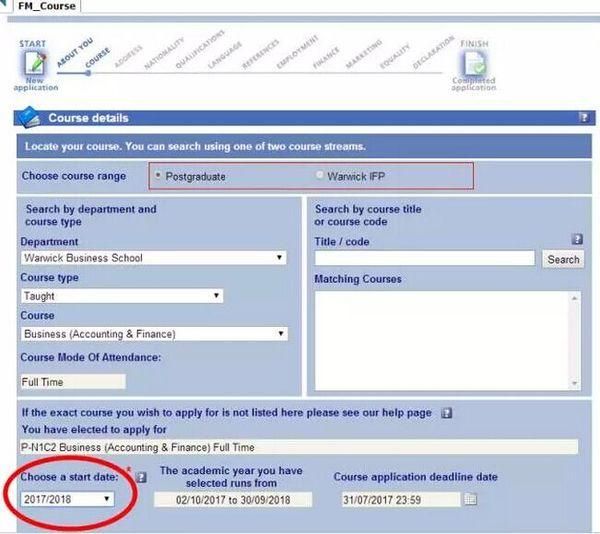Expand the Course dropdown list
This screenshot has height=534, width=600.
[x=154, y=334]
